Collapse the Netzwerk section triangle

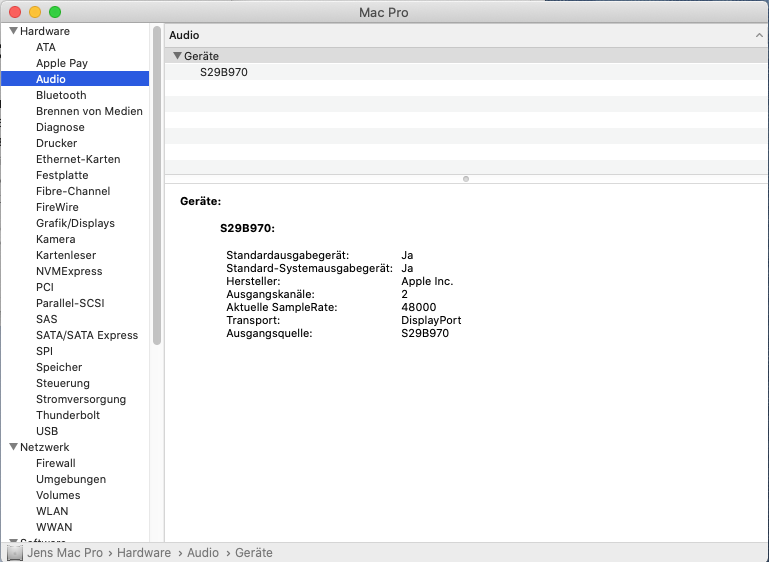click(14, 447)
